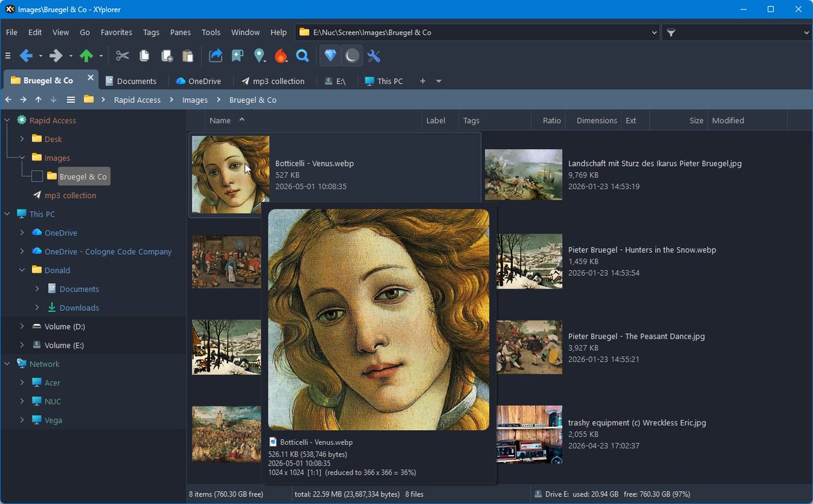The width and height of the screenshot is (813, 504).
Task: Open the File menu
Action: pos(12,32)
